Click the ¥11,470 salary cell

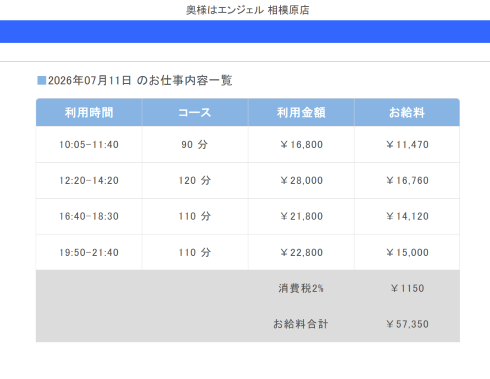click(x=407, y=144)
